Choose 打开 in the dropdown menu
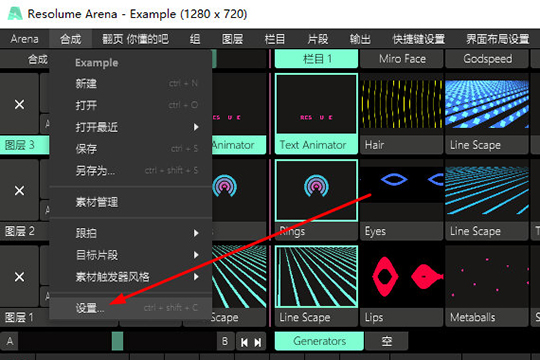Viewport: 540px width, 360px height. (x=131, y=105)
